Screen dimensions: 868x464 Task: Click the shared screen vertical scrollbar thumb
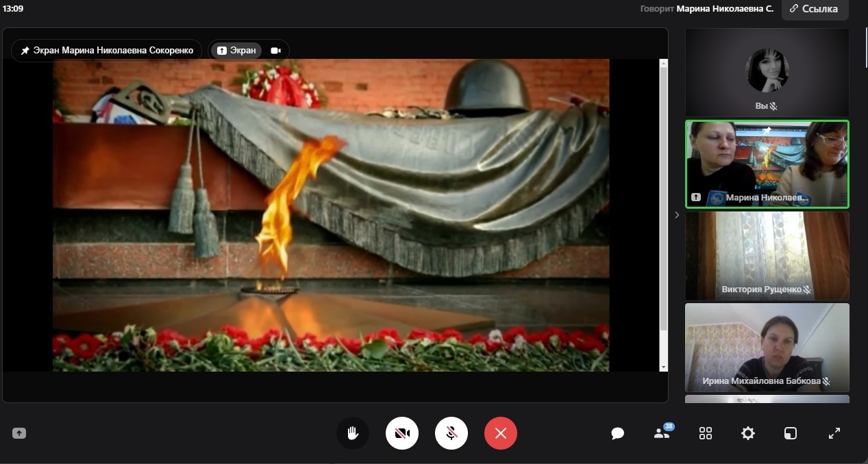click(x=663, y=200)
